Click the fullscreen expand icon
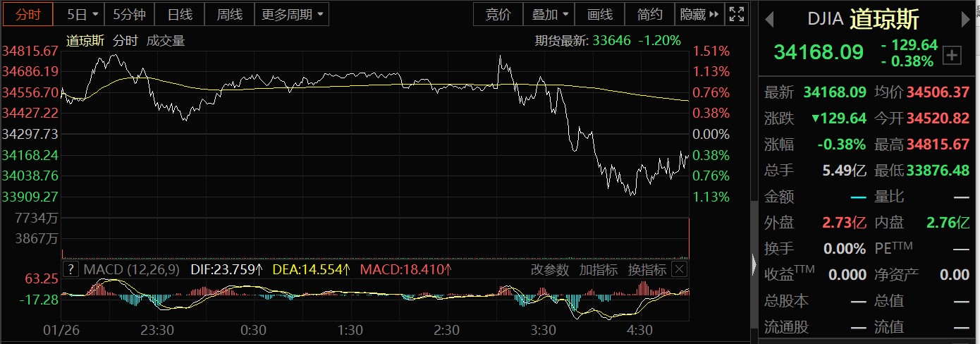The height and width of the screenshot is (344, 980). (737, 14)
